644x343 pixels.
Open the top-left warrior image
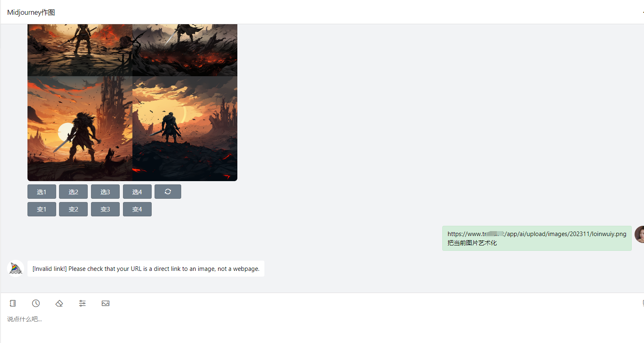coord(80,50)
